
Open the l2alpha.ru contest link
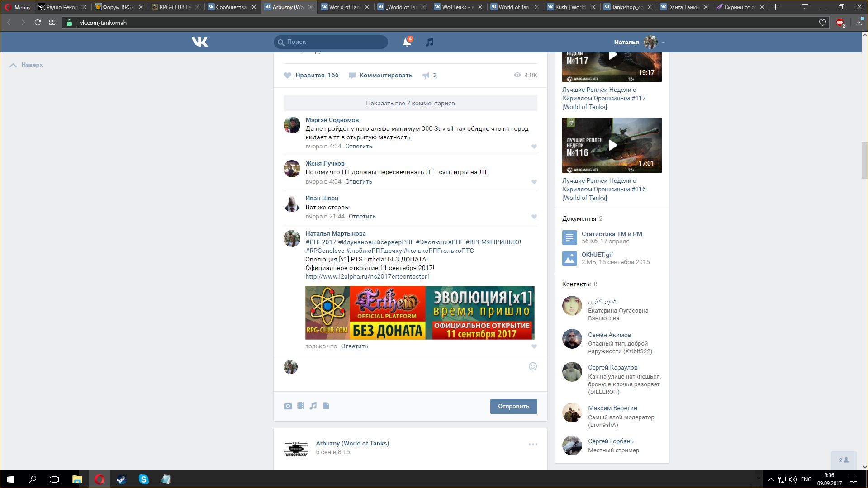pyautogui.click(x=368, y=276)
